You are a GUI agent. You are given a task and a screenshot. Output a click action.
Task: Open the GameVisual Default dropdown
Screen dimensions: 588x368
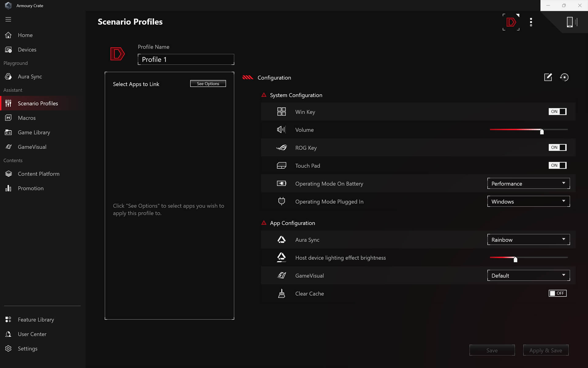(x=528, y=275)
